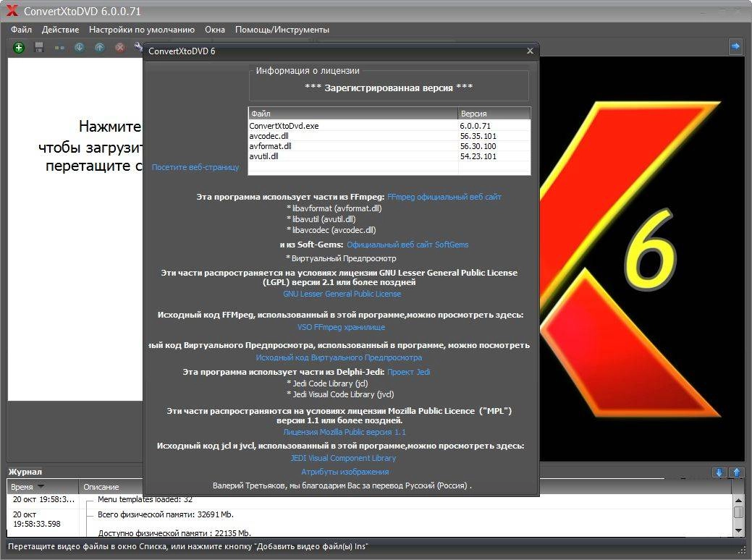Click the Зарегистрированная версия license text
This screenshot has width=752, height=560.
pyautogui.click(x=389, y=88)
